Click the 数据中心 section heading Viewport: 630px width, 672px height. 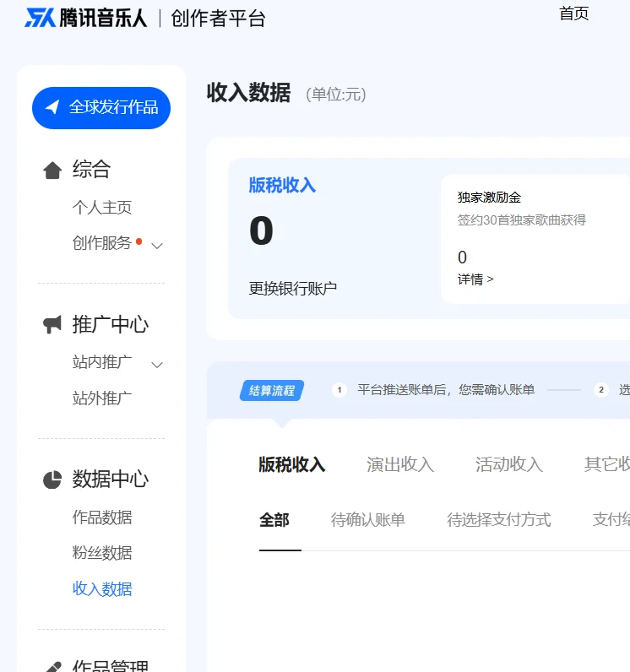[x=111, y=480]
